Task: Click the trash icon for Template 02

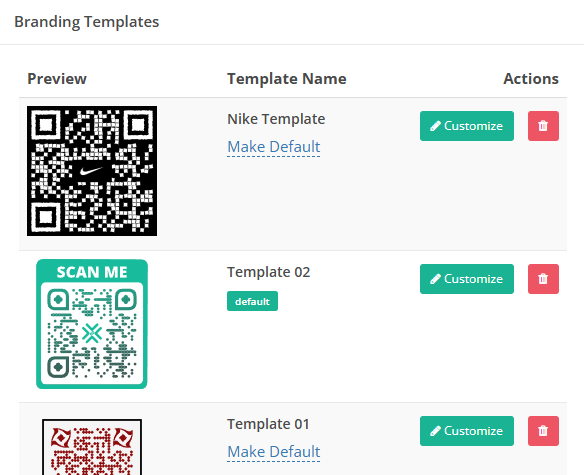Action: (543, 279)
